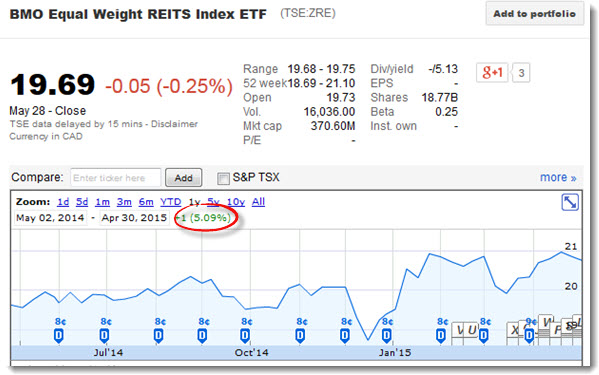Toggle the S&P TSX comparison checkbox
The width and height of the screenshot is (599, 375).
223,178
